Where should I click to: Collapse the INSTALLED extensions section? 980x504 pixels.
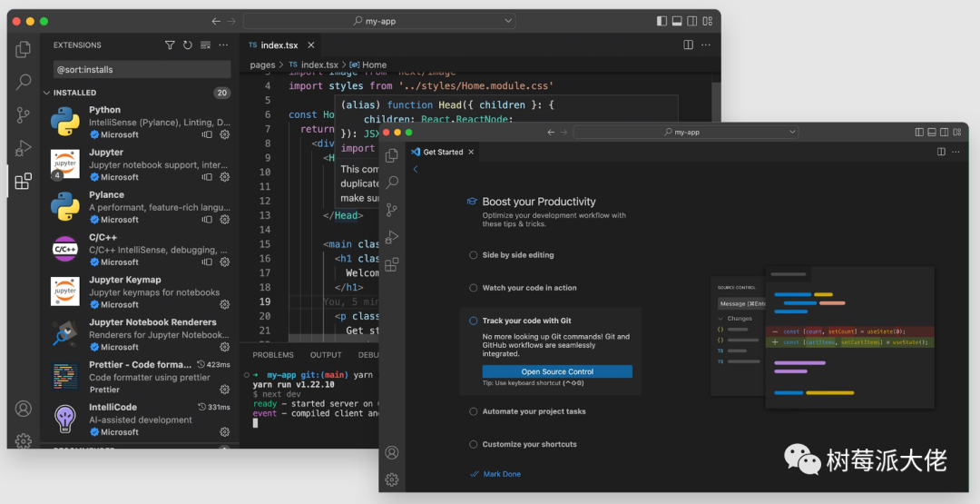pyautogui.click(x=47, y=93)
